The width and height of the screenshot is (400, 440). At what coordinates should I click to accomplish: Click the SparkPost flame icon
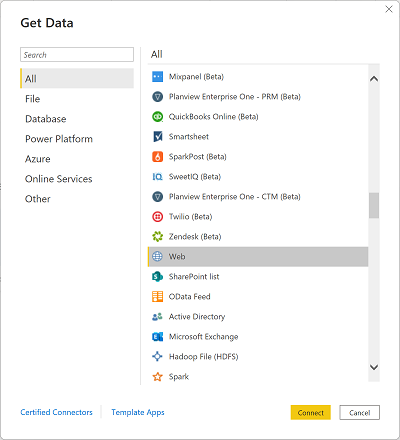pos(157,157)
